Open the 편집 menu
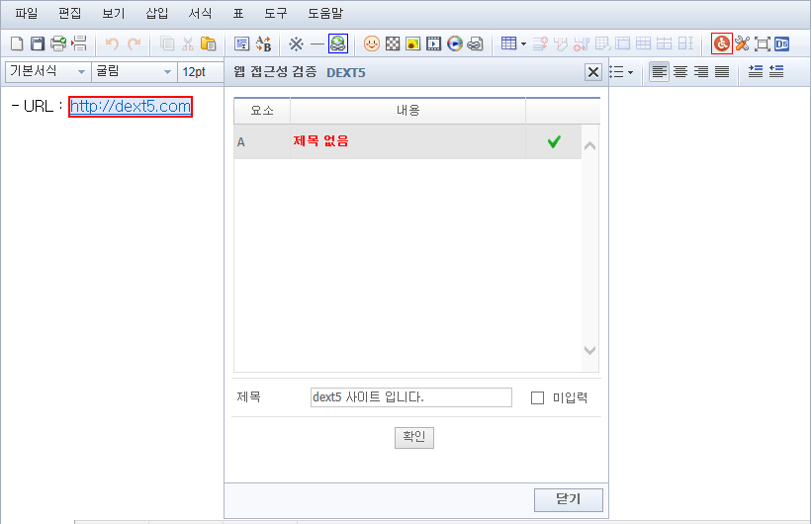This screenshot has width=812, height=524. [69, 14]
